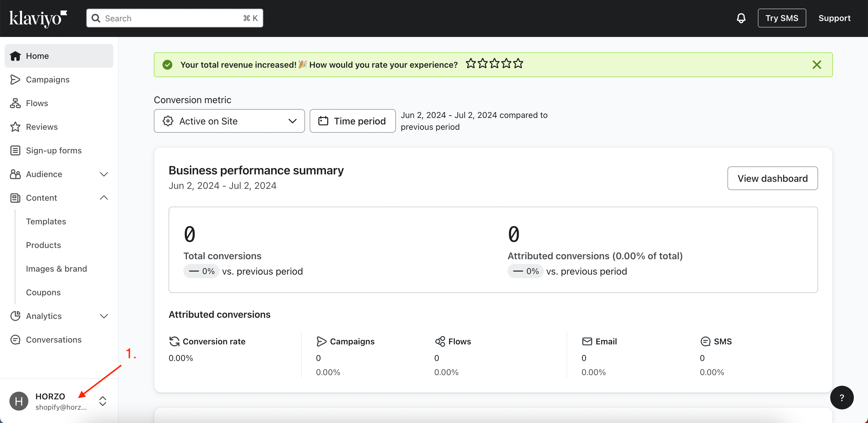The height and width of the screenshot is (423, 868).
Task: Click the View dashboard button
Action: pyautogui.click(x=772, y=178)
